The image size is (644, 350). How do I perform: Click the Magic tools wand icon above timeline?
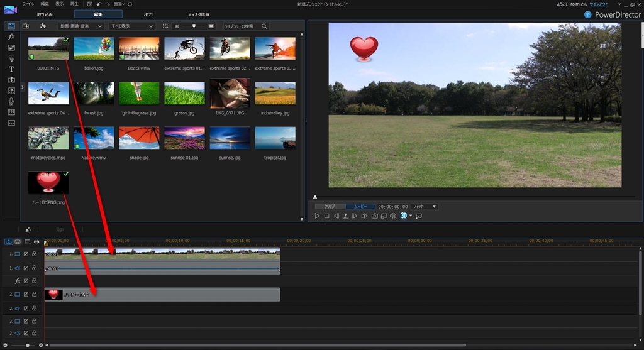coord(28,230)
